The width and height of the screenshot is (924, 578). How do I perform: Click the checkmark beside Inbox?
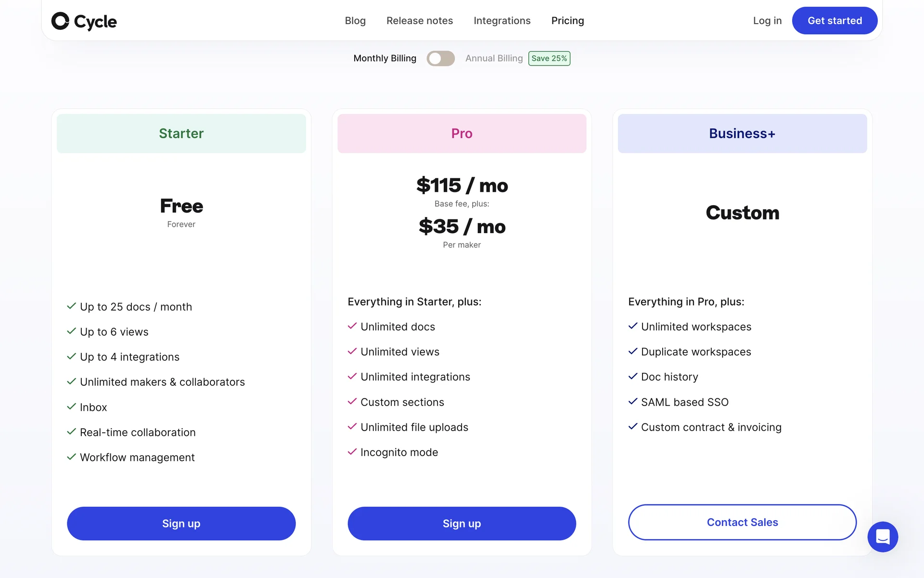pyautogui.click(x=72, y=407)
